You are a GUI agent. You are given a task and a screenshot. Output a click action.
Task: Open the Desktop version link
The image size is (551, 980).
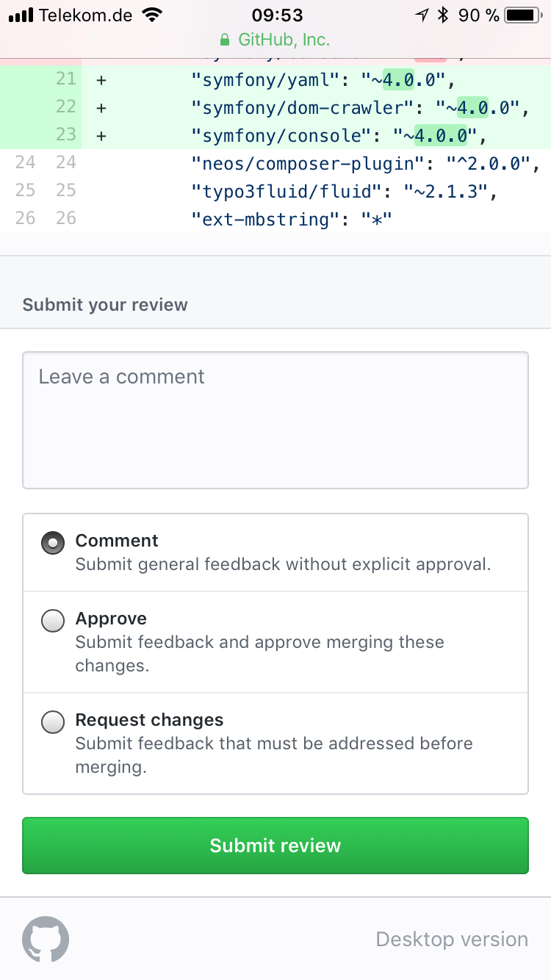452,939
